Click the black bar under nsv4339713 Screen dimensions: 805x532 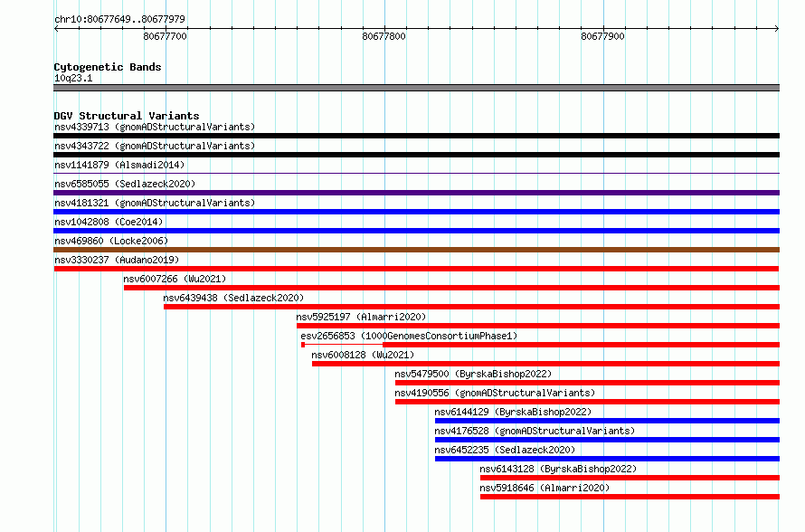(x=416, y=136)
